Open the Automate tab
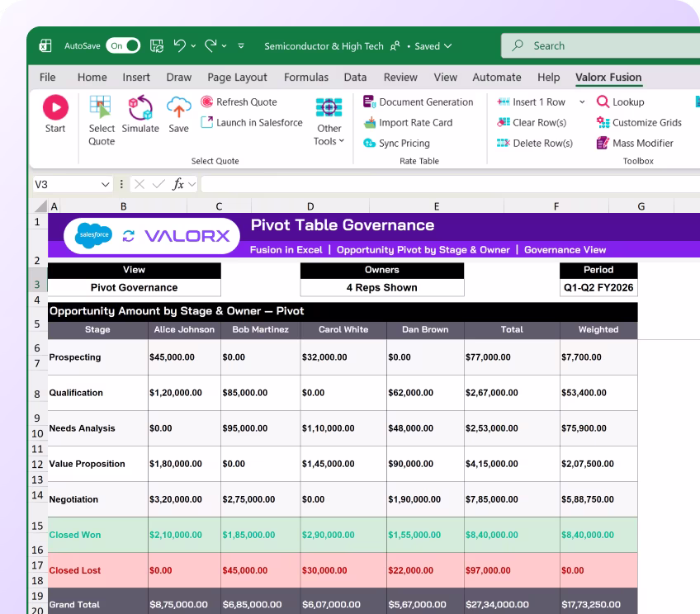The image size is (700, 614). point(496,78)
